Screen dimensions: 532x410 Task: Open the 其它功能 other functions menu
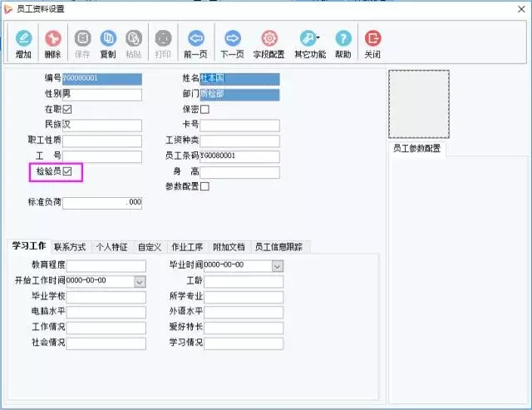(308, 39)
